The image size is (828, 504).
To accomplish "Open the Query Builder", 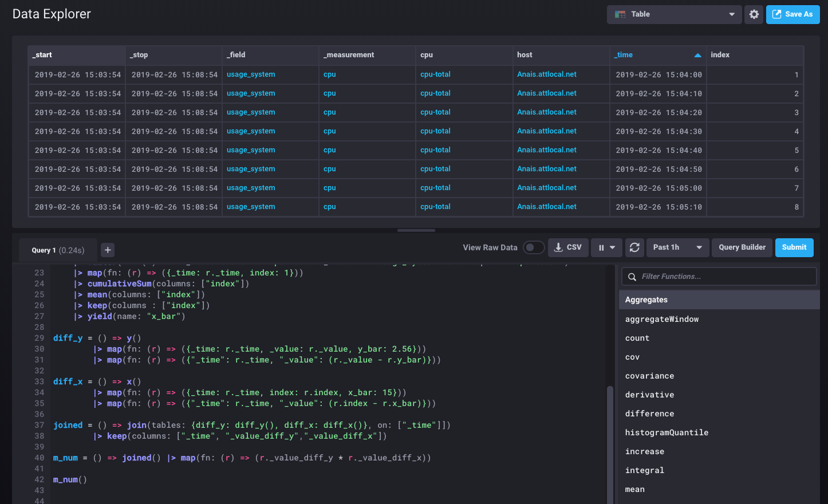I will [x=742, y=247].
